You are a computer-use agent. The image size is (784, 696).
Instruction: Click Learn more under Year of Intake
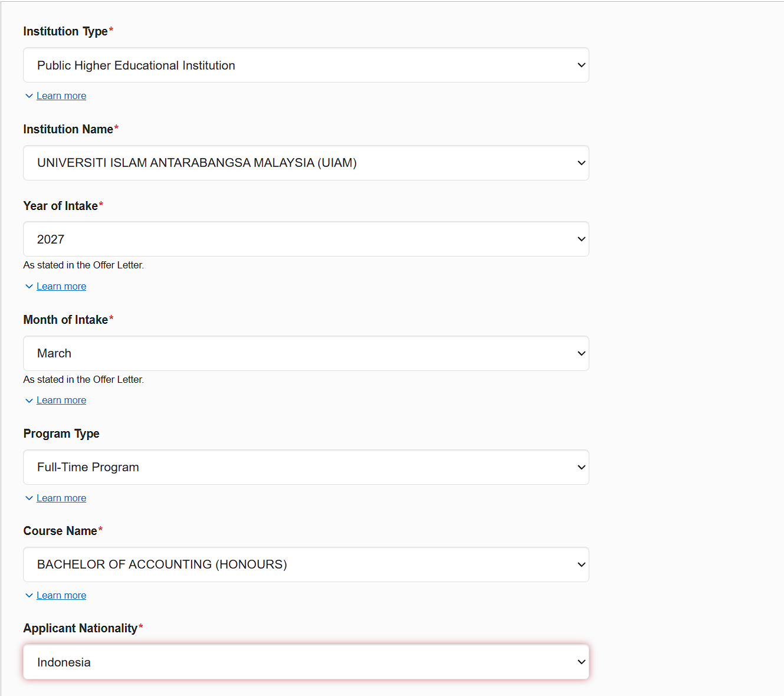pos(61,286)
